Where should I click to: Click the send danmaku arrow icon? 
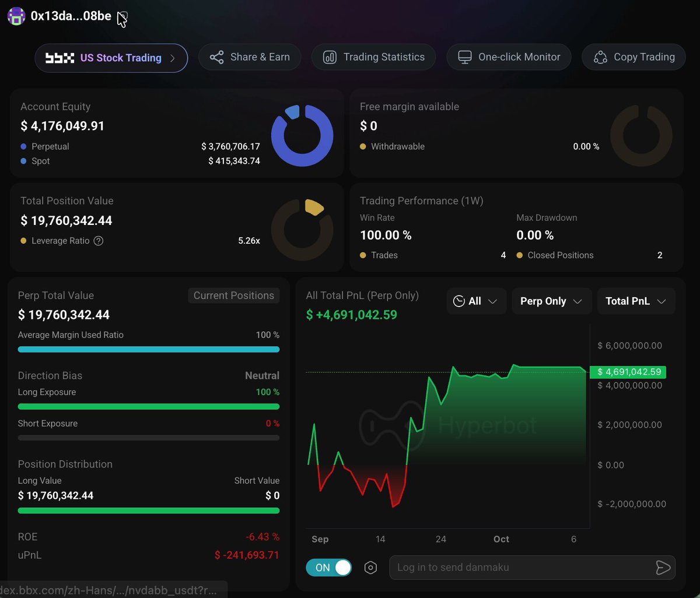[x=663, y=568]
